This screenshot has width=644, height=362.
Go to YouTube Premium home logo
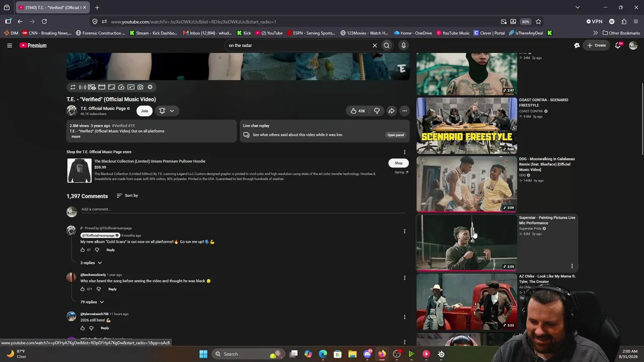[x=33, y=45]
